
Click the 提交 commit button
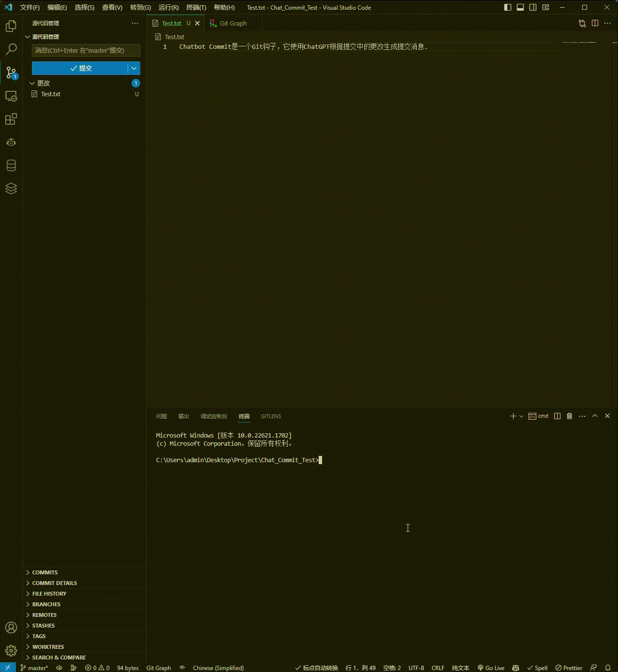click(x=82, y=68)
